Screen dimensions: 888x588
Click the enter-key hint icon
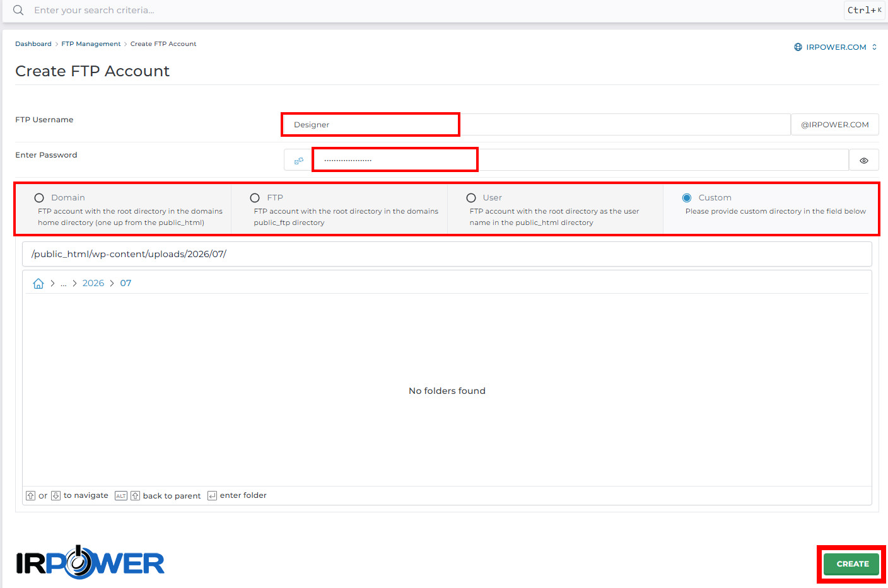pos(212,496)
